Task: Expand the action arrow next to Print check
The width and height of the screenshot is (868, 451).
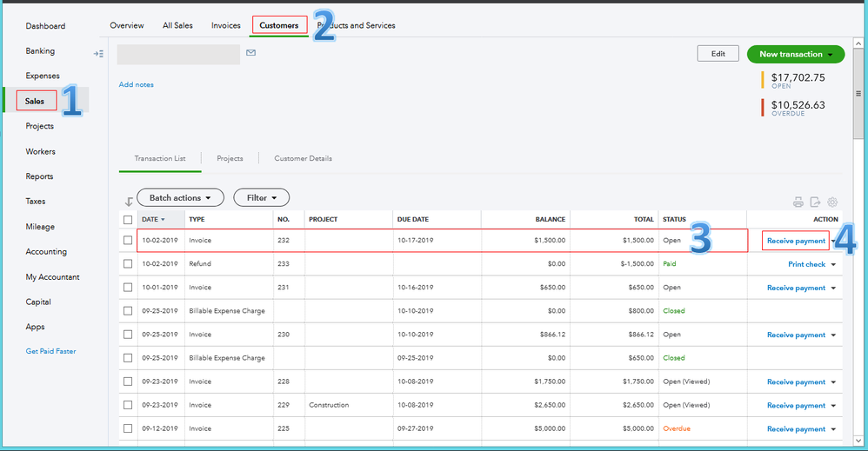Action: [833, 265]
